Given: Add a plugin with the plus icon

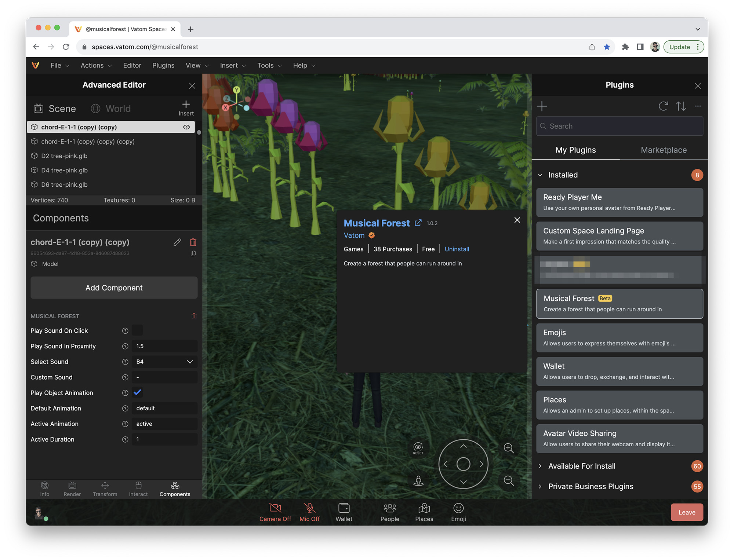Looking at the screenshot, I should tap(542, 106).
